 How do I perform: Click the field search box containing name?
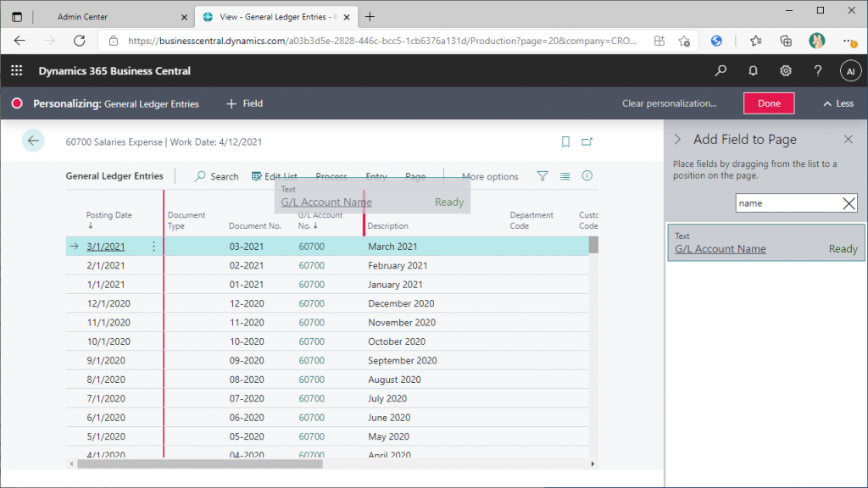789,203
